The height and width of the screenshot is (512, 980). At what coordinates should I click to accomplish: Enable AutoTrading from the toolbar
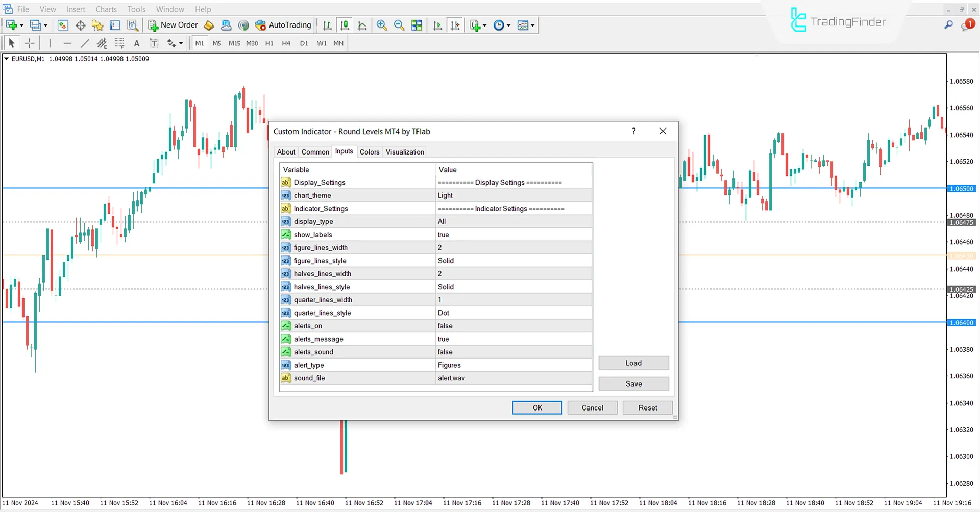pyautogui.click(x=283, y=25)
